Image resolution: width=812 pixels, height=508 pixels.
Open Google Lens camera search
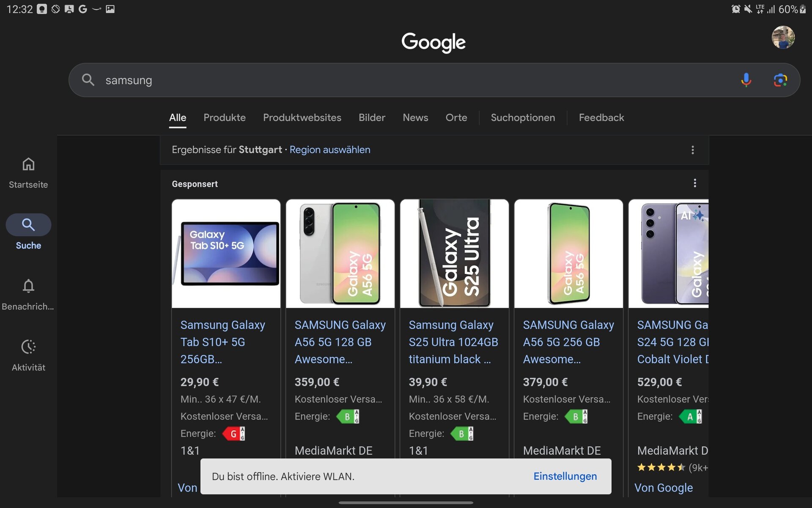click(780, 80)
